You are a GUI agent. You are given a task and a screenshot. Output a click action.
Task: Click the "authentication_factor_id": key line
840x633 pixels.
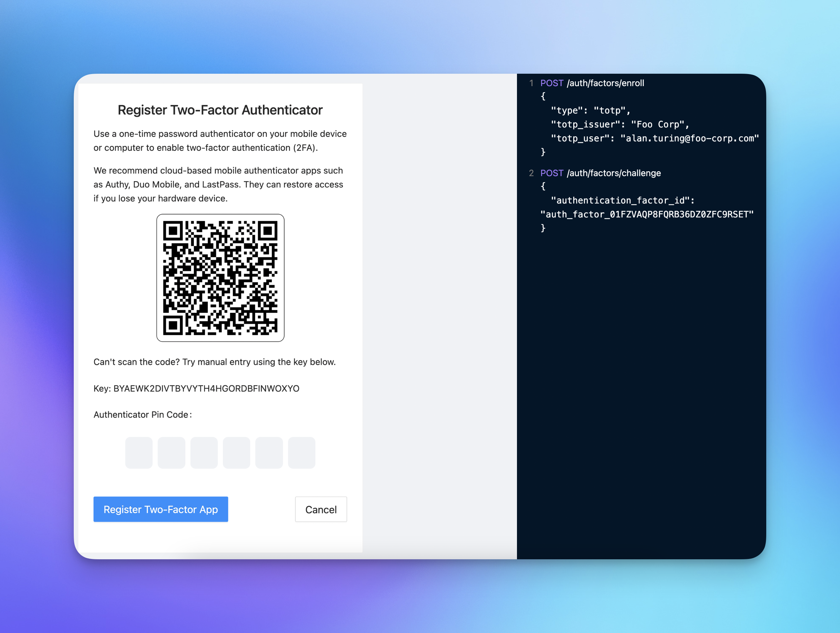[623, 201]
